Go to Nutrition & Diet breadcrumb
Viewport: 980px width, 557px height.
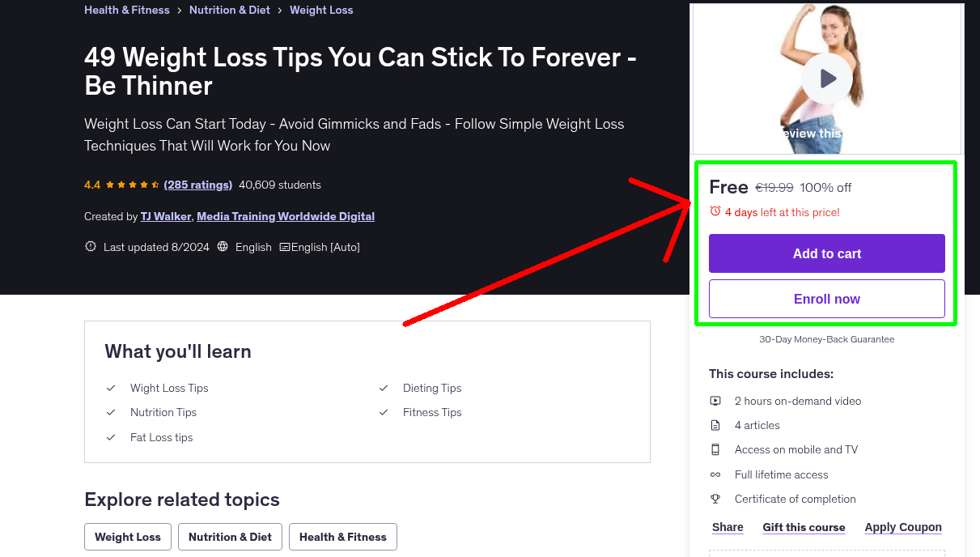coord(230,10)
